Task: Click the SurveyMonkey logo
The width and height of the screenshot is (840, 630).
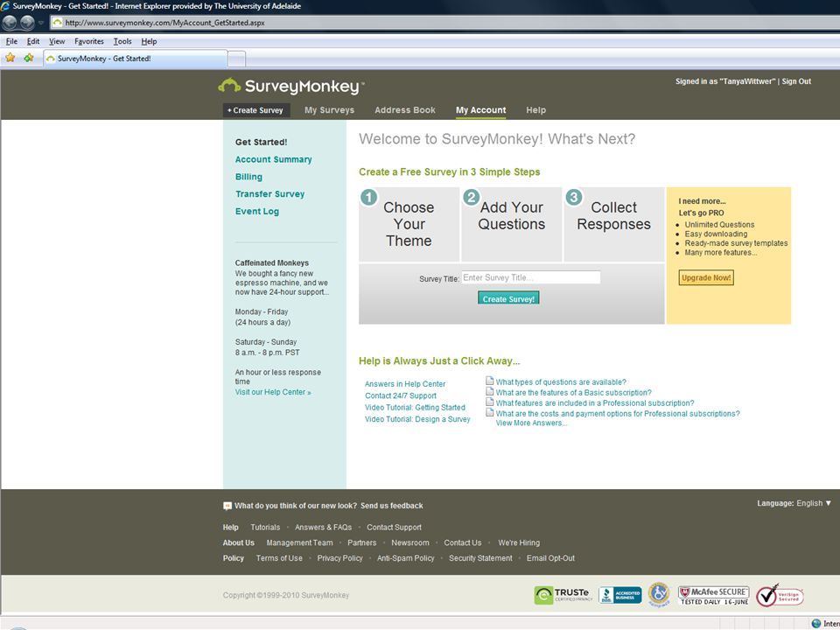Action: coord(290,86)
